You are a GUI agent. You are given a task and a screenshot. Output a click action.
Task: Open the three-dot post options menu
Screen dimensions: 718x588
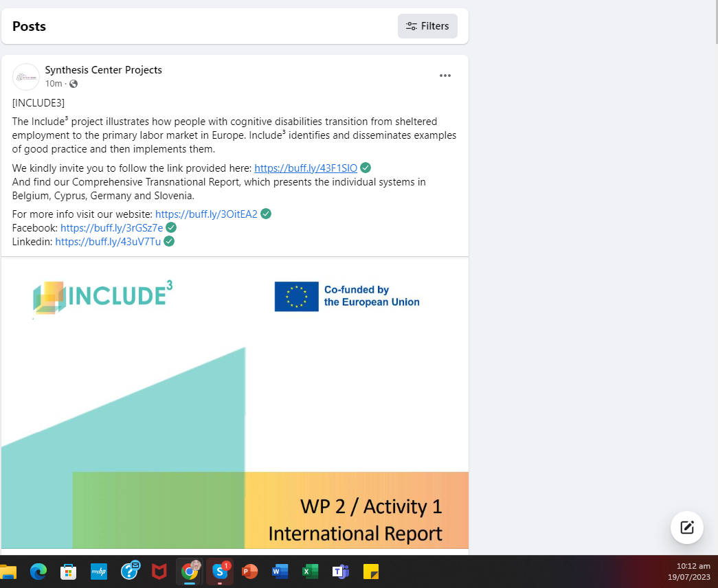click(445, 76)
